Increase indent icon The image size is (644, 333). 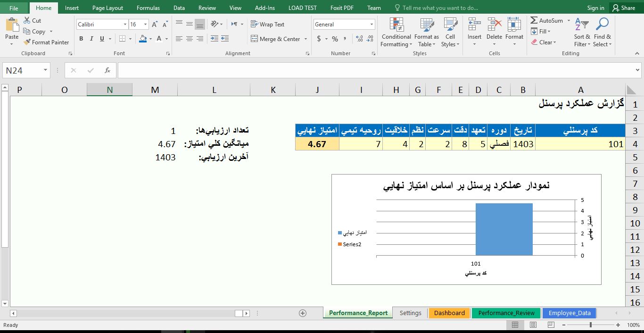(225, 39)
